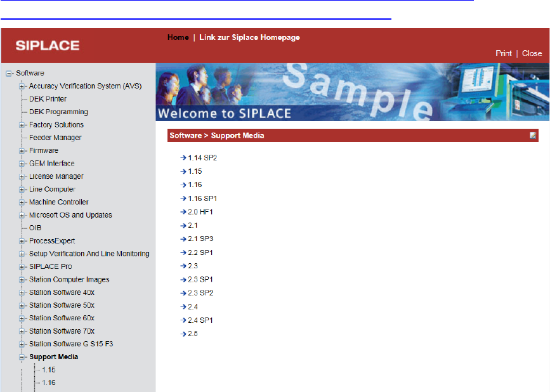550x392 pixels.
Task: Expand the SIPLACE Pro node
Action: click(x=22, y=267)
